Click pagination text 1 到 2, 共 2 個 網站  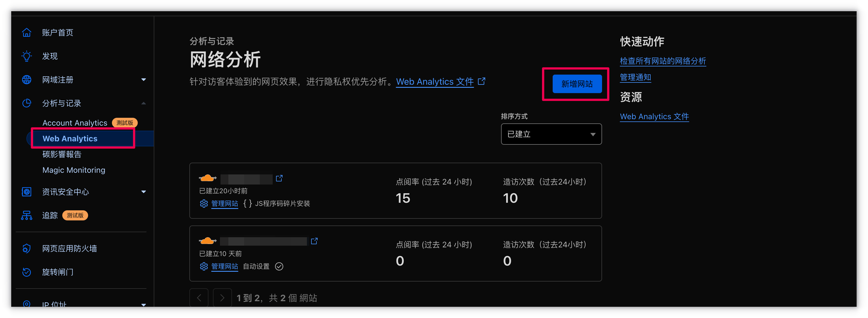point(277,298)
